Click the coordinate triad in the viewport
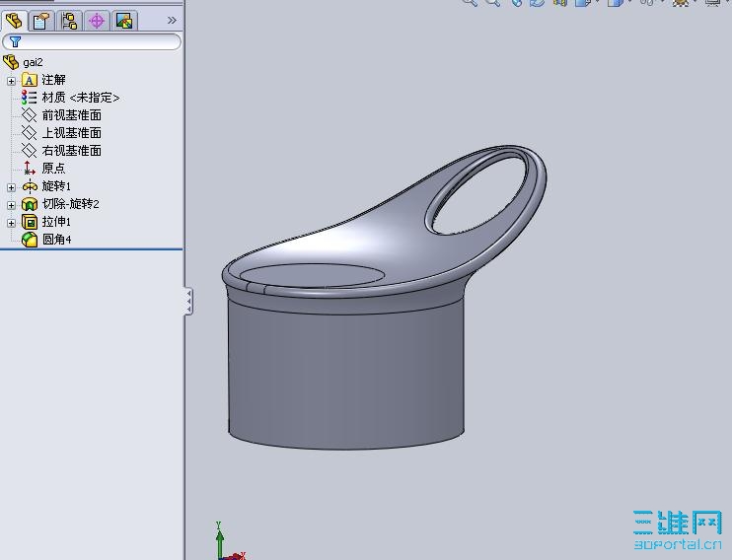 (x=230, y=542)
